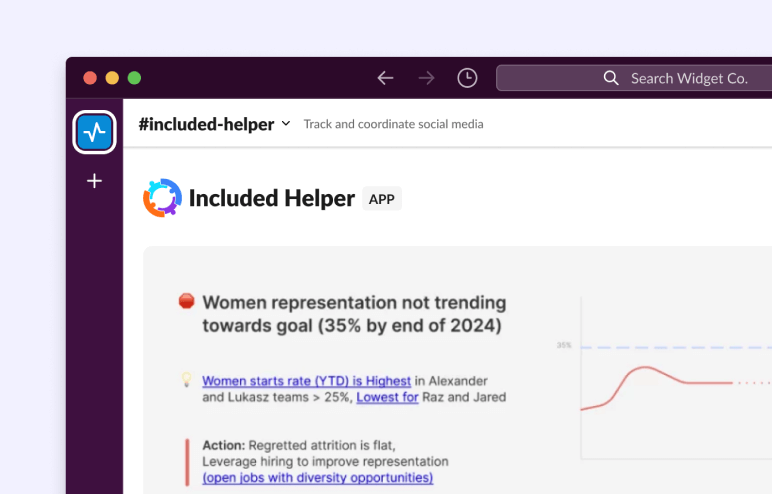Viewport: 772px width, 494px height.
Task: Click the Widget Co. workspace pulse icon
Action: (95, 132)
